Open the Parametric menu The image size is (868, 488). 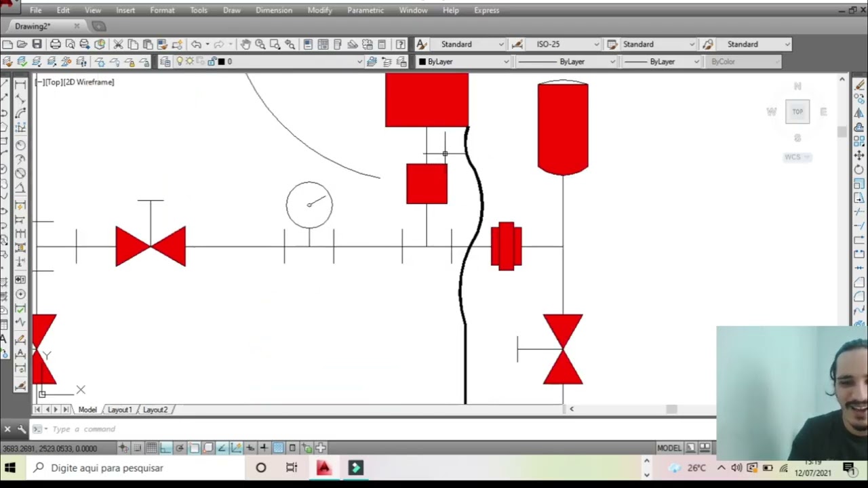click(x=366, y=10)
